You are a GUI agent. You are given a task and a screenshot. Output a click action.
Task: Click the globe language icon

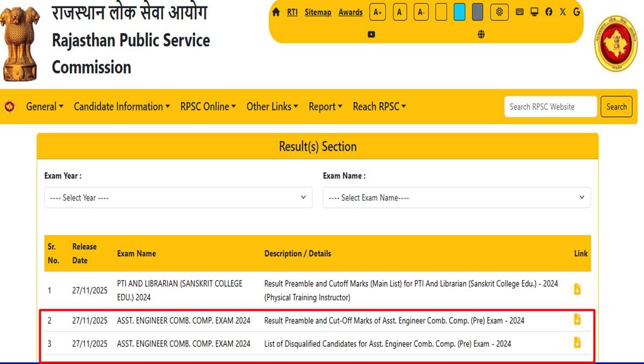(481, 34)
